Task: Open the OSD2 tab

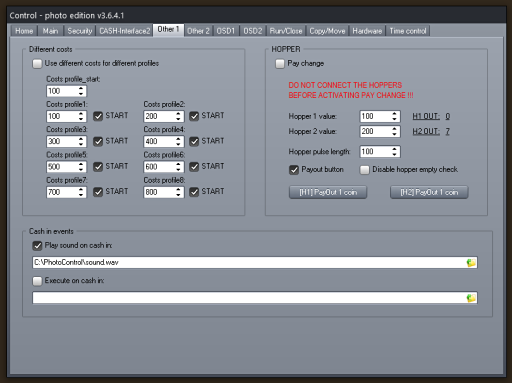Action: point(253,31)
